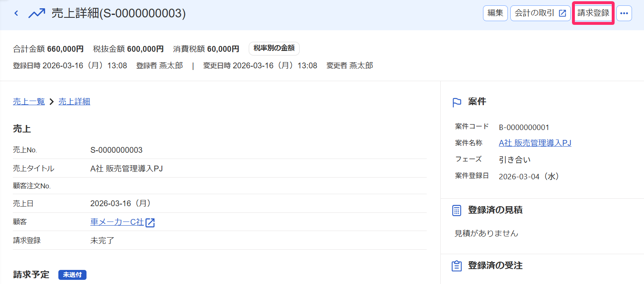This screenshot has width=644, height=284.
Task: Click the 登録済の見積 section header
Action: [x=495, y=210]
